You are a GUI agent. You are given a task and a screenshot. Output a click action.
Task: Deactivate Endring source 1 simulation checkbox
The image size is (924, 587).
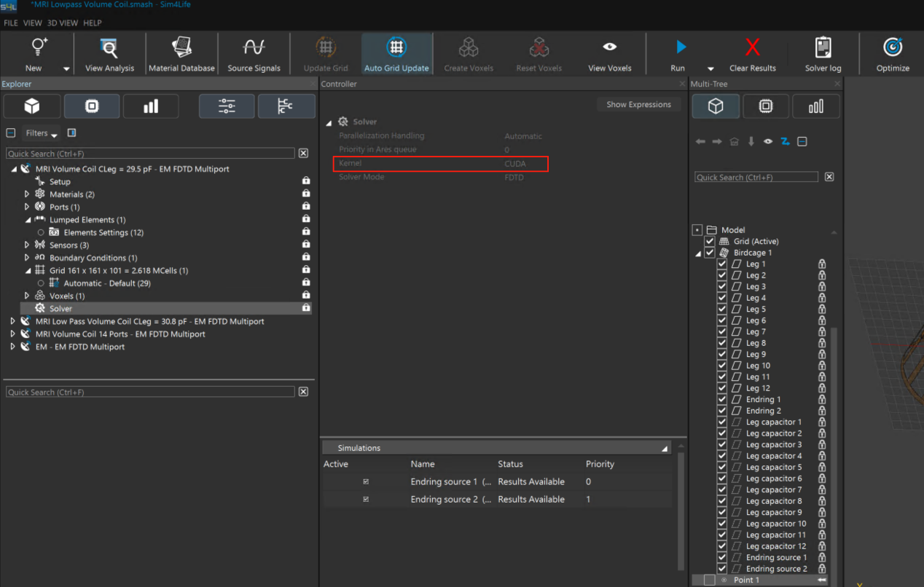point(366,482)
